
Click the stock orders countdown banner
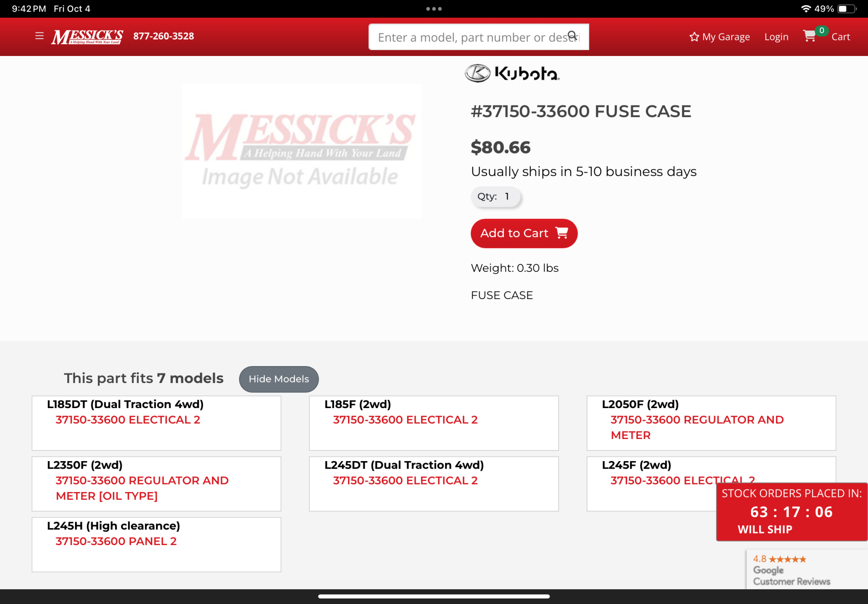(x=791, y=512)
